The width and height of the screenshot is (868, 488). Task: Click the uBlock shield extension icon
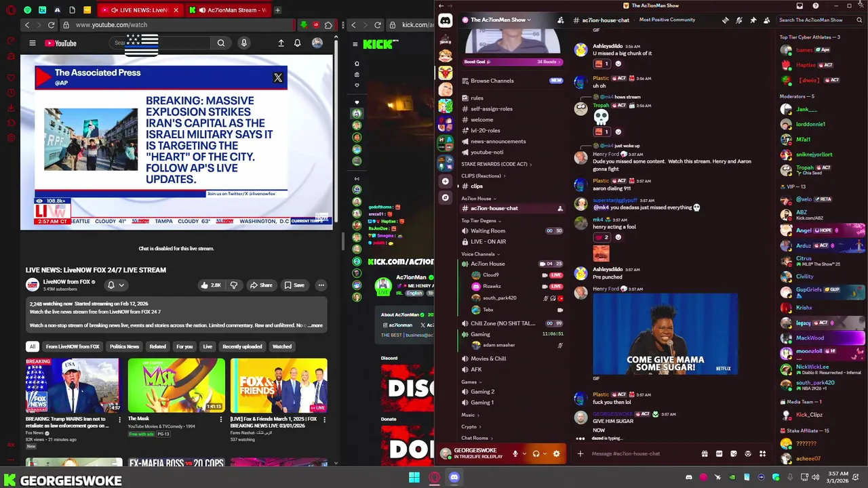pyautogui.click(x=315, y=25)
